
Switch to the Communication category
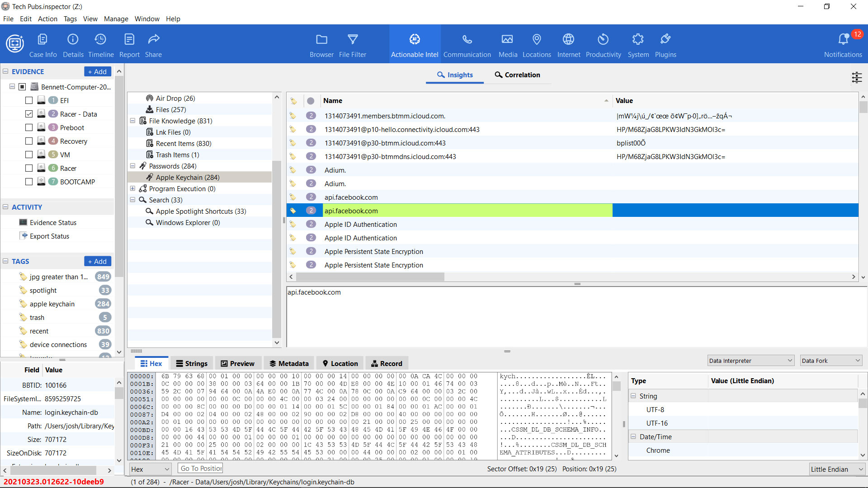[467, 44]
